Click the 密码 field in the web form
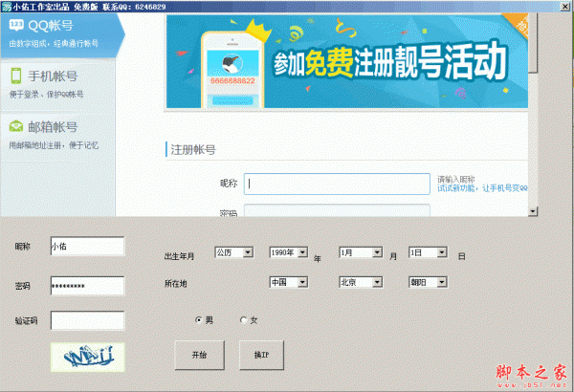 337,210
